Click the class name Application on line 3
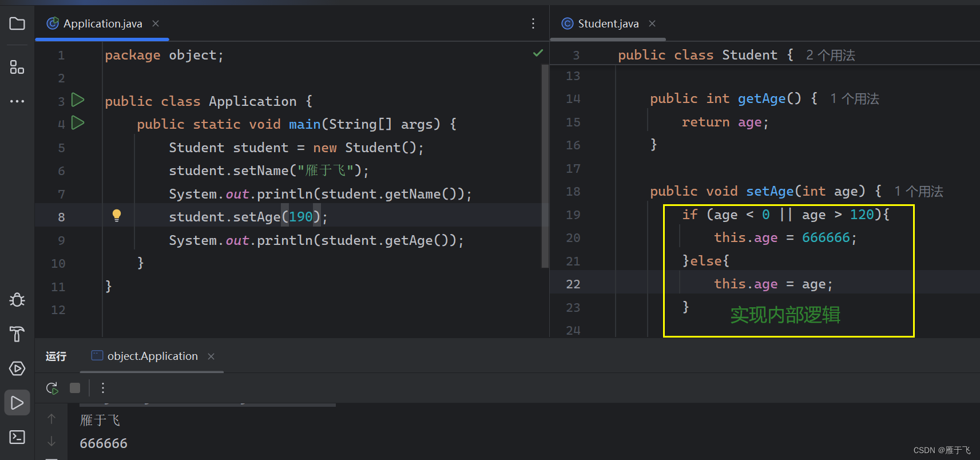980x460 pixels. [x=252, y=101]
